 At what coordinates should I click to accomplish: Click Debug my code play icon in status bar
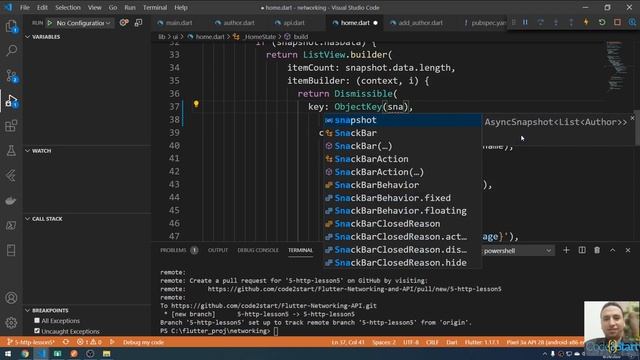pos(112,342)
